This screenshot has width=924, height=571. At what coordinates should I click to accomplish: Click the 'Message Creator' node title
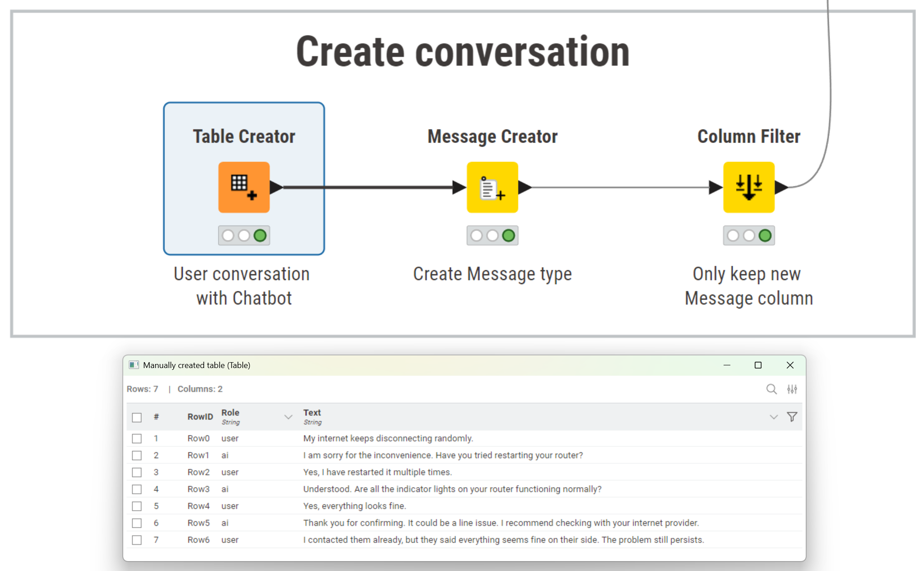(x=492, y=136)
